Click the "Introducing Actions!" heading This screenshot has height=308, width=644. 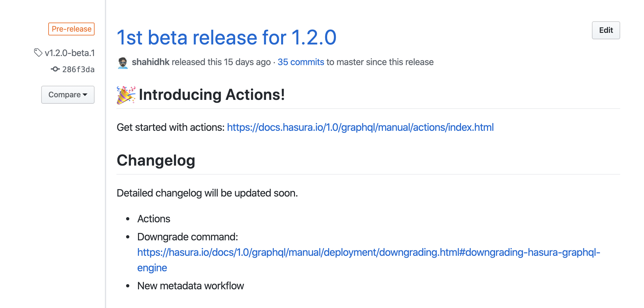(212, 95)
